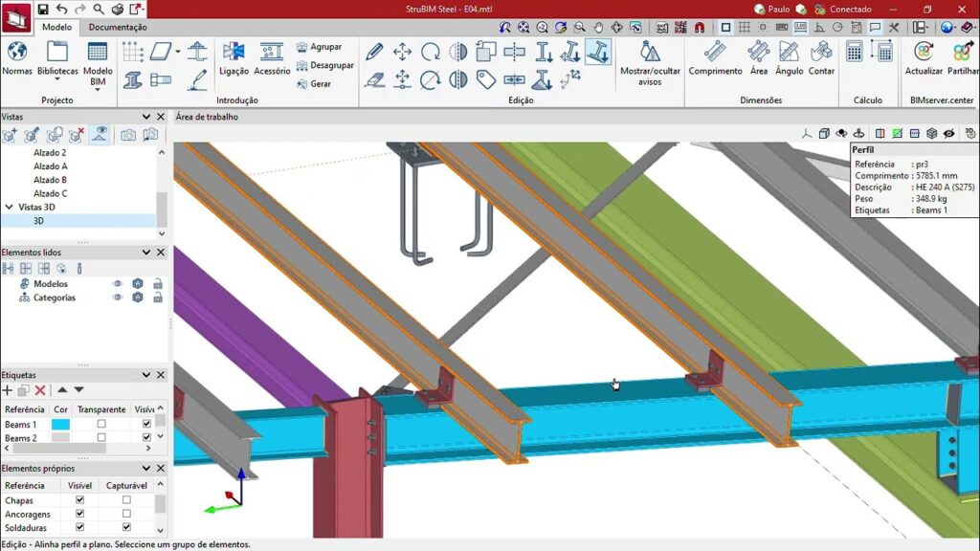
Task: Click the Ligação connection tool
Action: [x=234, y=58]
